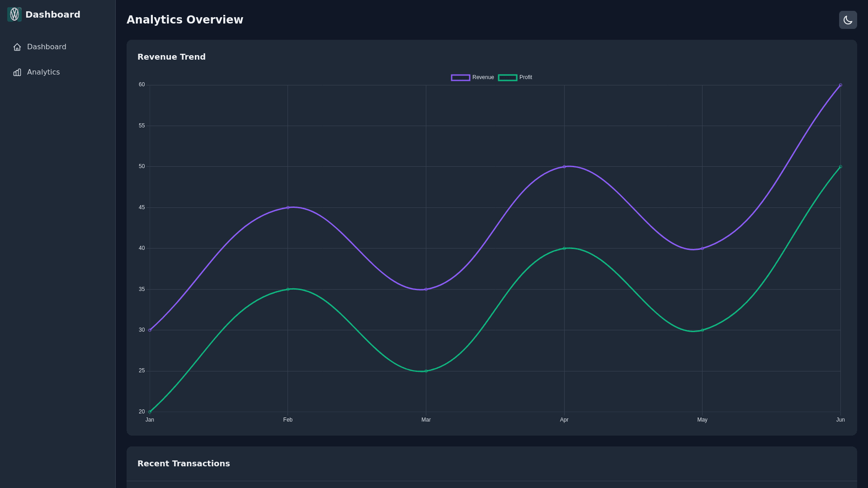Image resolution: width=868 pixels, height=488 pixels.
Task: Click the dashboard logo icon
Action: [x=14, y=14]
